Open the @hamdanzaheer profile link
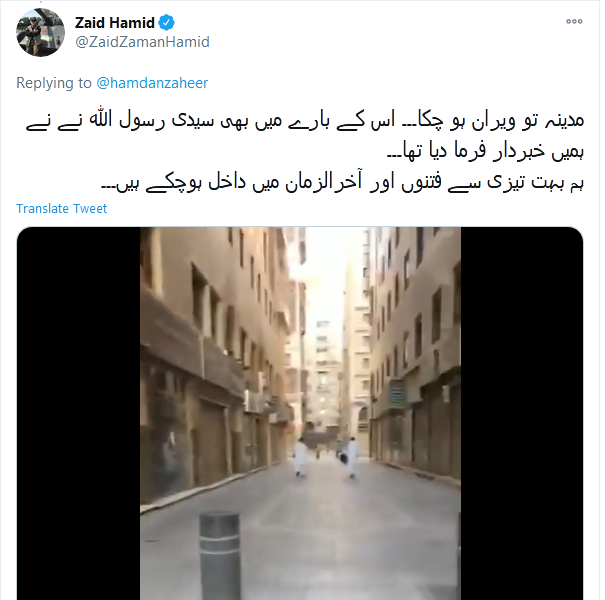 click(x=152, y=83)
